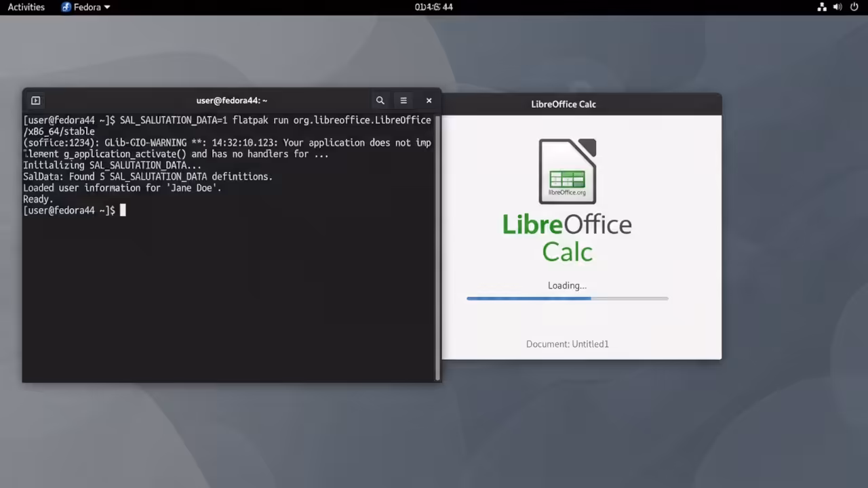This screenshot has width=868, height=488.
Task: Click the 'Loading...' text
Action: 568,285
